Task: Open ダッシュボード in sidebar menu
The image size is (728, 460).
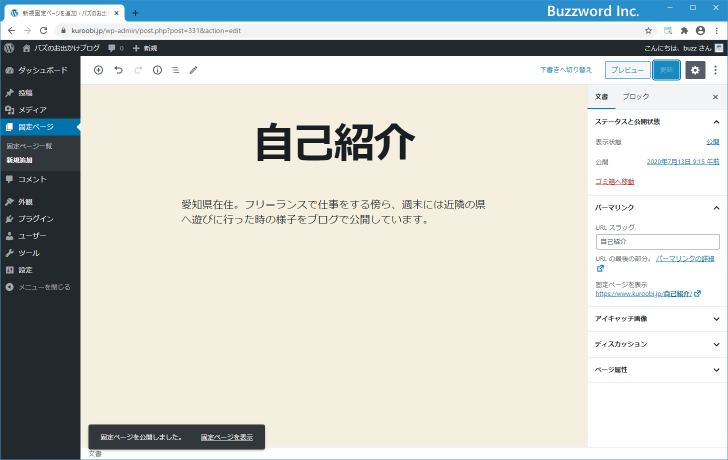Action: pos(40,70)
